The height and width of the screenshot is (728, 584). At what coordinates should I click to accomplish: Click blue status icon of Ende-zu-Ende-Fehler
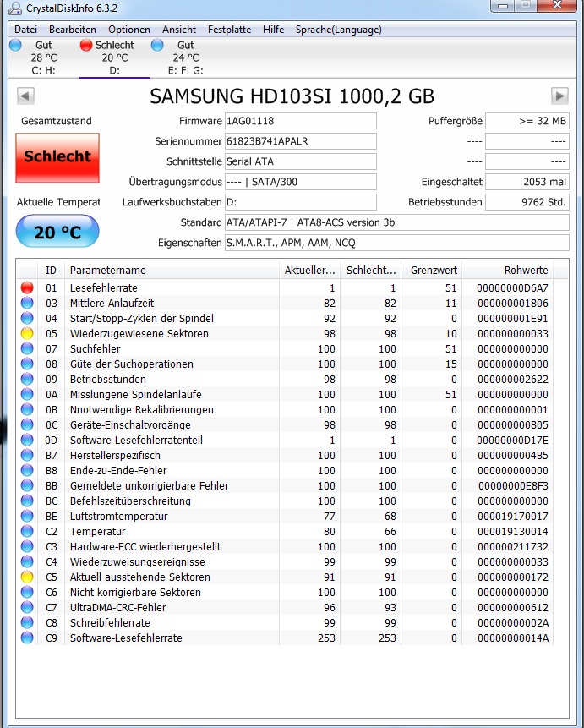(x=27, y=471)
